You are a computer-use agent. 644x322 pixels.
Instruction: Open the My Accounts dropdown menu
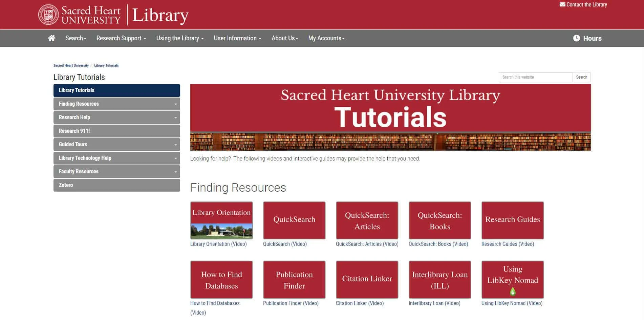[x=326, y=38]
